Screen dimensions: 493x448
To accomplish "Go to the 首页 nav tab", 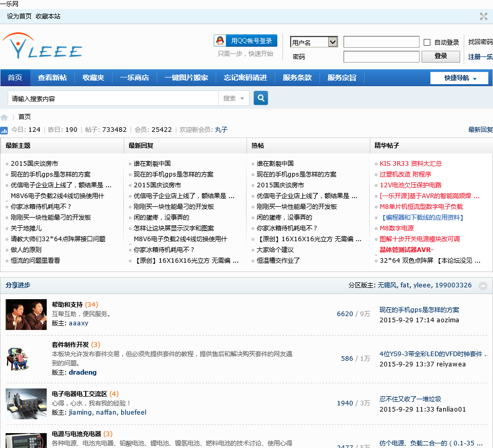I will [15, 77].
